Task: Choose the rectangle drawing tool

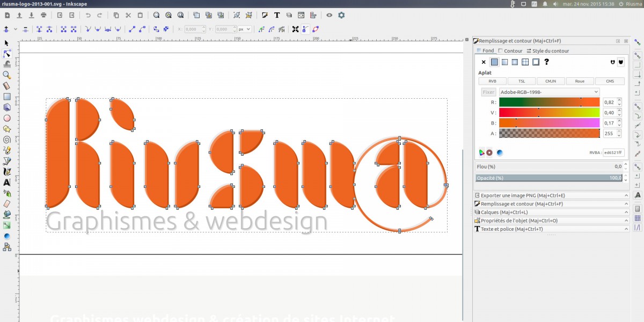Action: pos(7,97)
